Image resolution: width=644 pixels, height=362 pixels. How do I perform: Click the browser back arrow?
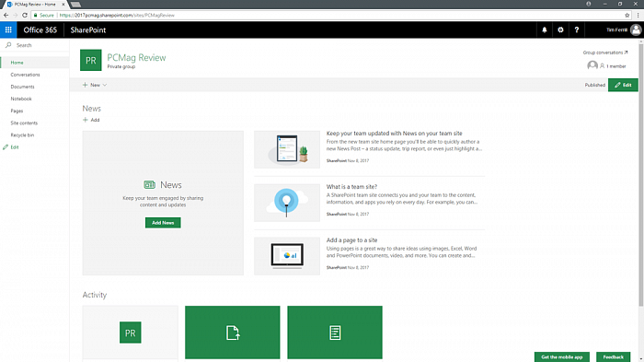coord(6,16)
